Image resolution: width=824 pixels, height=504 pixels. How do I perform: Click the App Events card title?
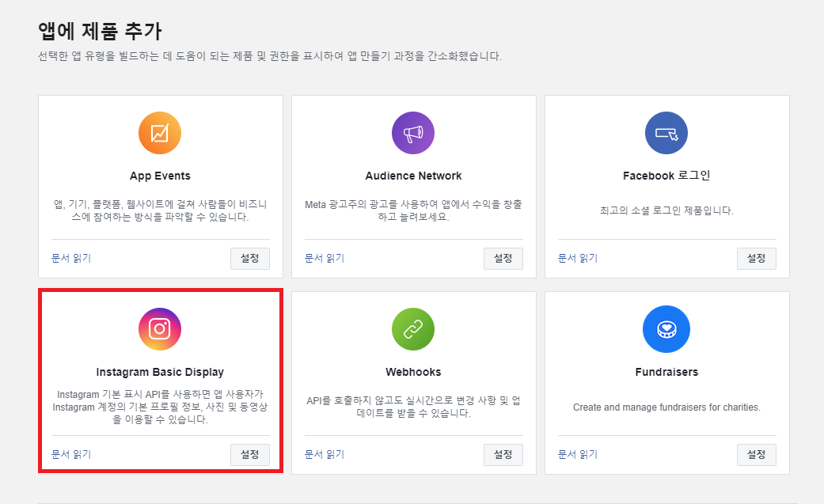point(160,176)
